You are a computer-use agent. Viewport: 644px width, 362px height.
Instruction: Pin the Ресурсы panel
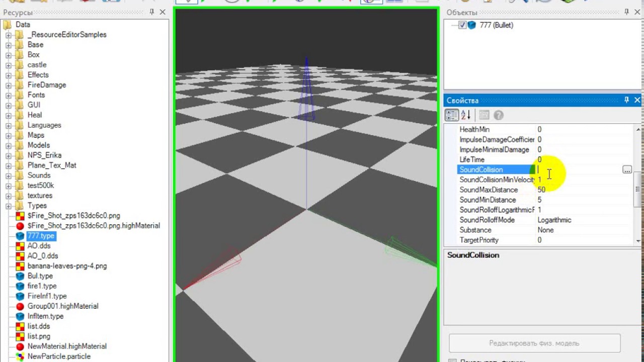pos(151,12)
